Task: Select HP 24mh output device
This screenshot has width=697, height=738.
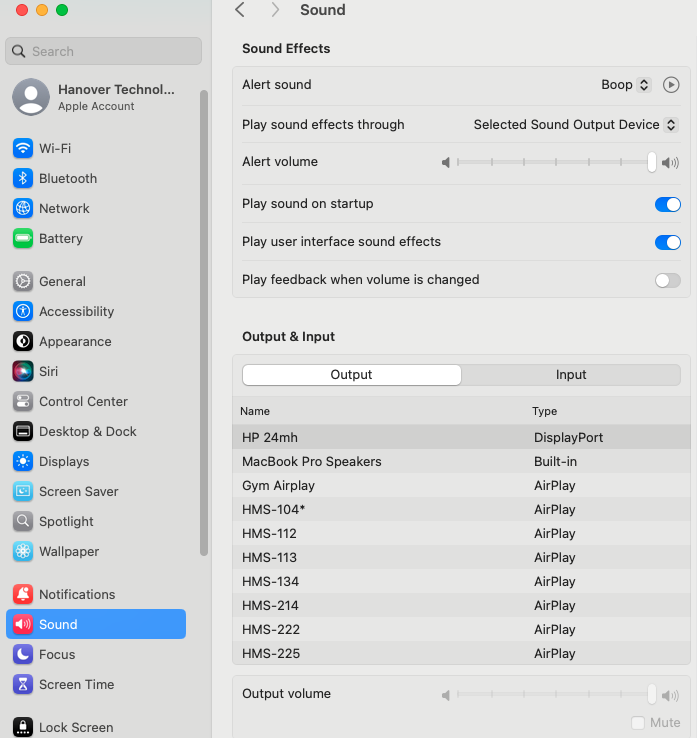Action: (x=461, y=437)
